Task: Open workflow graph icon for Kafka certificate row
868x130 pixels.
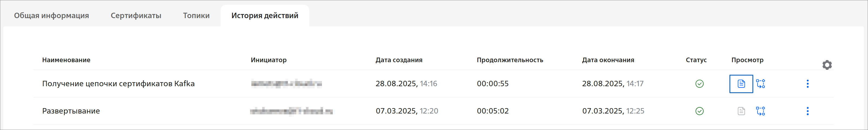Action: pos(760,84)
